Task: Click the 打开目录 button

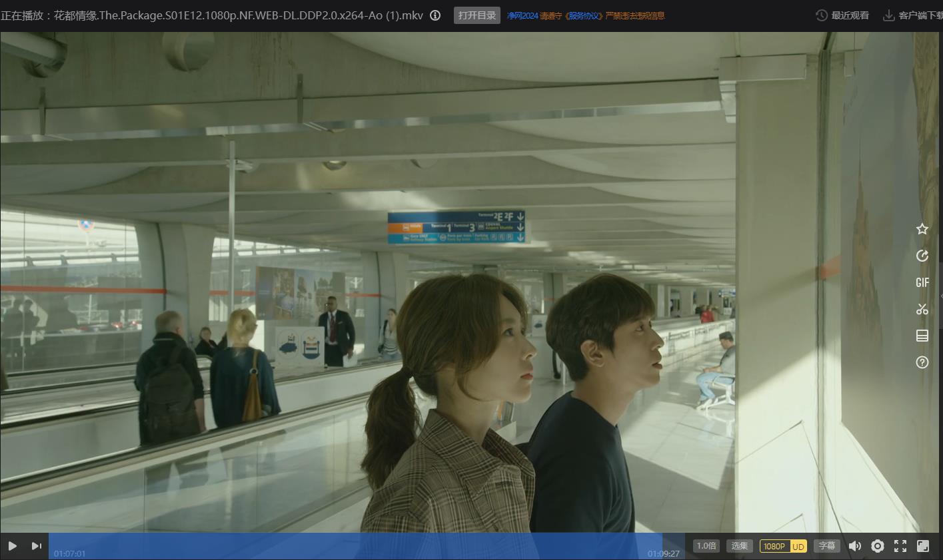Action: click(476, 15)
